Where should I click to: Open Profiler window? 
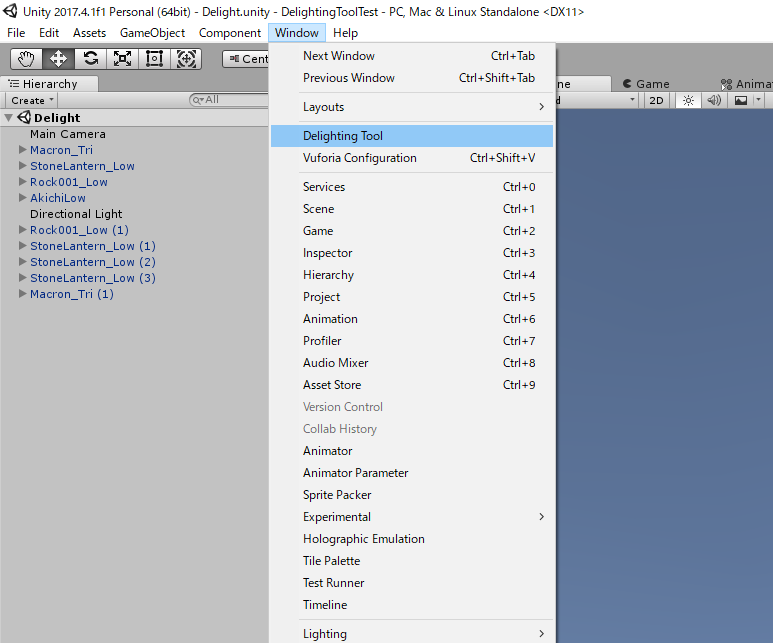[x=412, y=341]
